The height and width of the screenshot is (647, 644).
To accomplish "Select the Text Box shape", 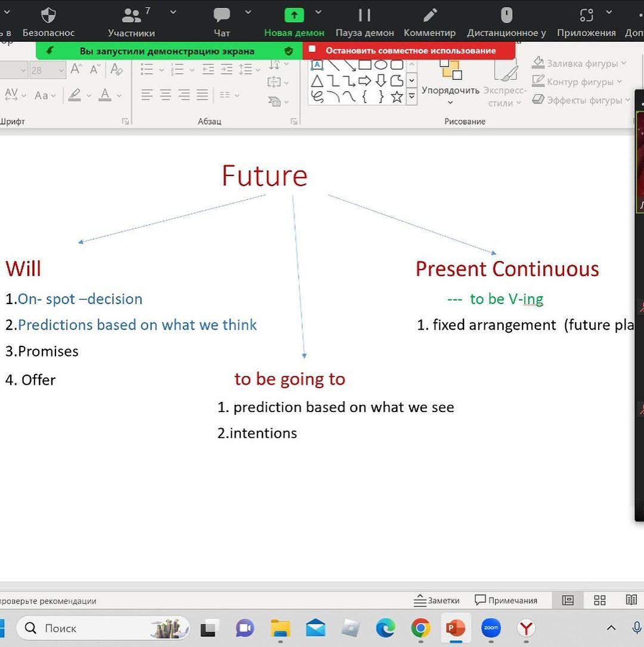I will coord(317,65).
